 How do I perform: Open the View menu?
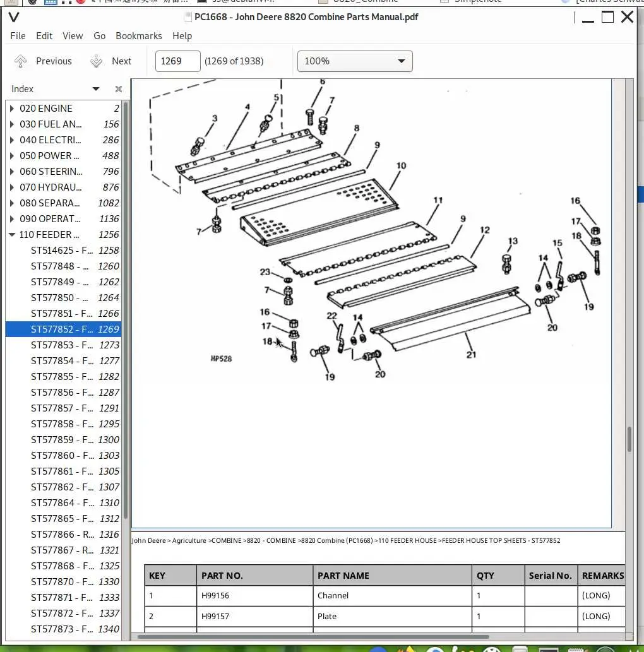73,36
